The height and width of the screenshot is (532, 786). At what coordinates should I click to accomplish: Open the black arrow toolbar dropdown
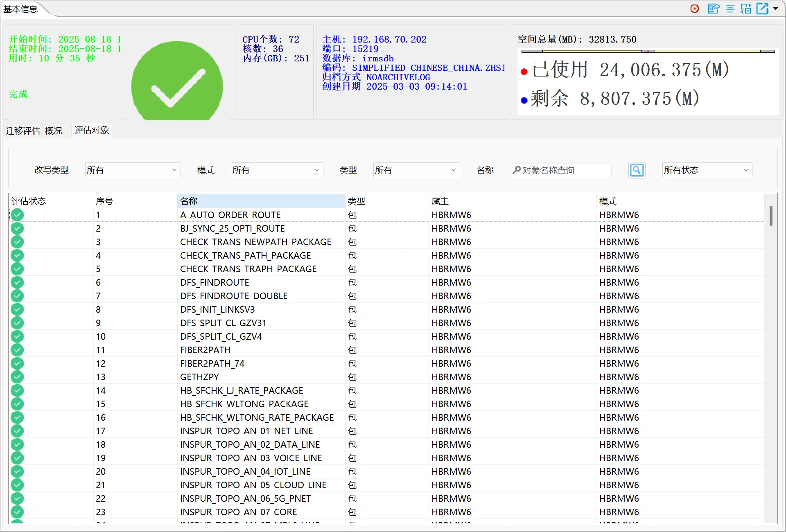776,9
